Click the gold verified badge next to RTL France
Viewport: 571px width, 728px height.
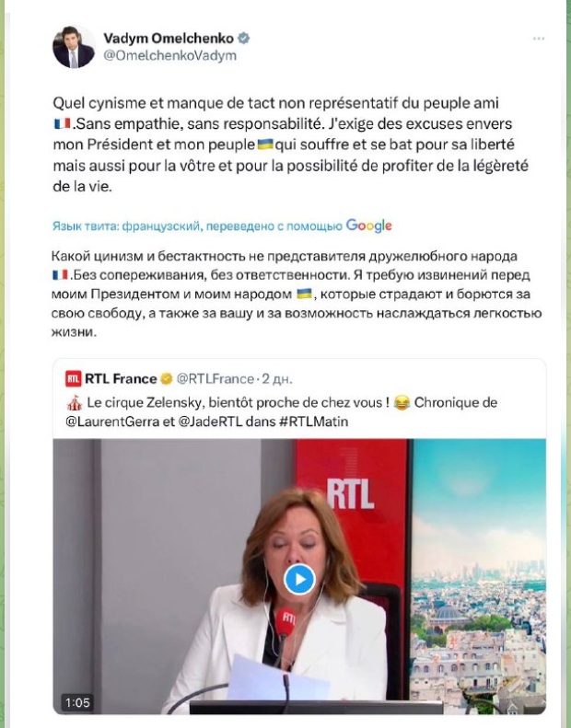point(166,379)
